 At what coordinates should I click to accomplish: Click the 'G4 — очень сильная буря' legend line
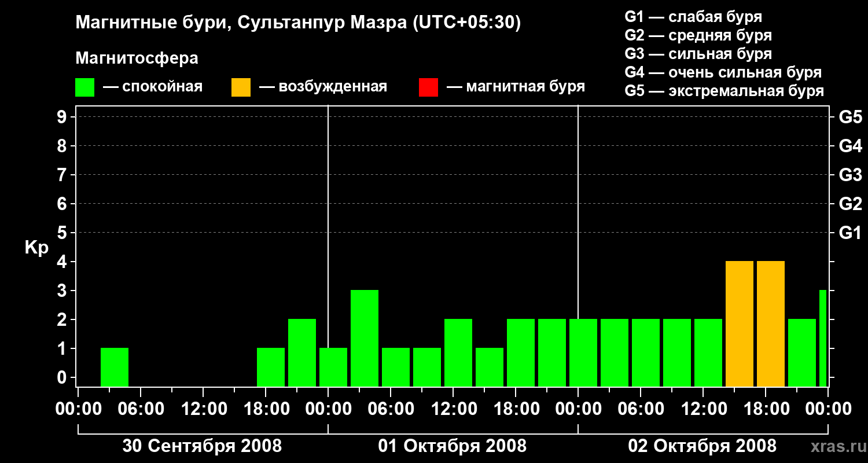[723, 72]
